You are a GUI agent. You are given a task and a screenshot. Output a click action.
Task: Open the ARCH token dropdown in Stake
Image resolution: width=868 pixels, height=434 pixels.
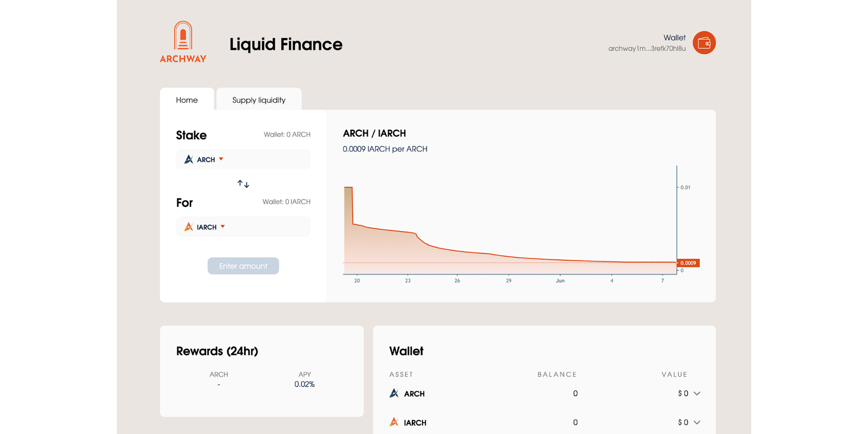(221, 159)
